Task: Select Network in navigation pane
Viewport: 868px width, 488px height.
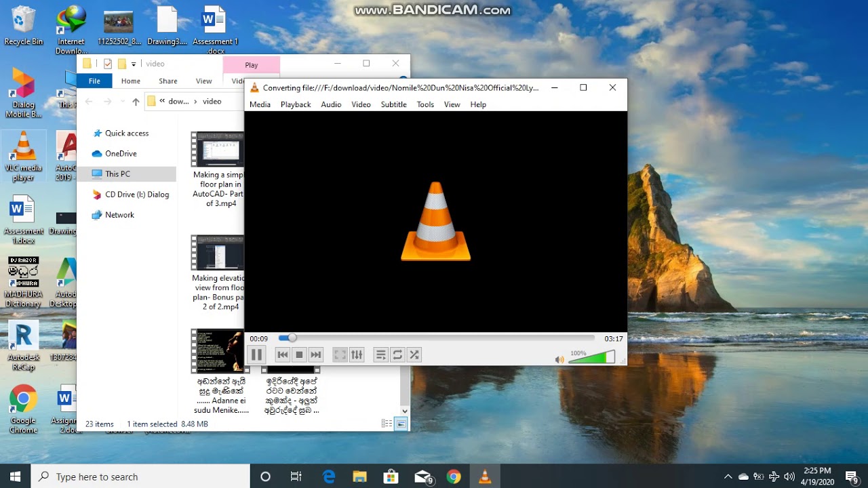Action: tap(120, 215)
